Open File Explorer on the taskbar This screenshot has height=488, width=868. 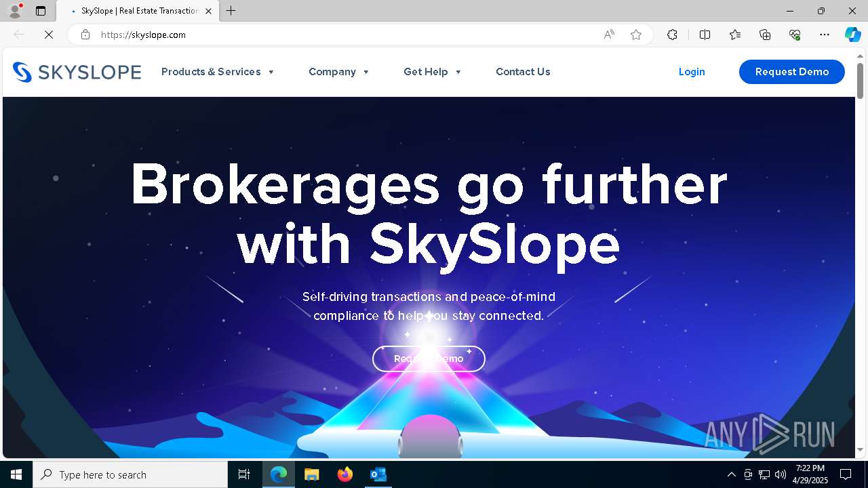[x=311, y=474]
